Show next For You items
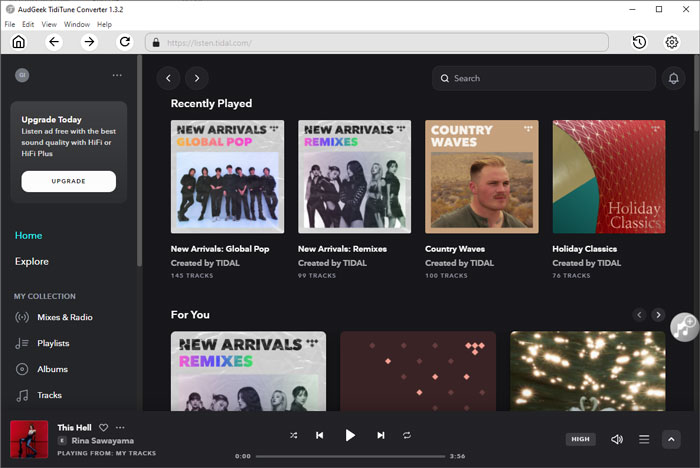Screen dimensions: 700x468 pos(658,315)
